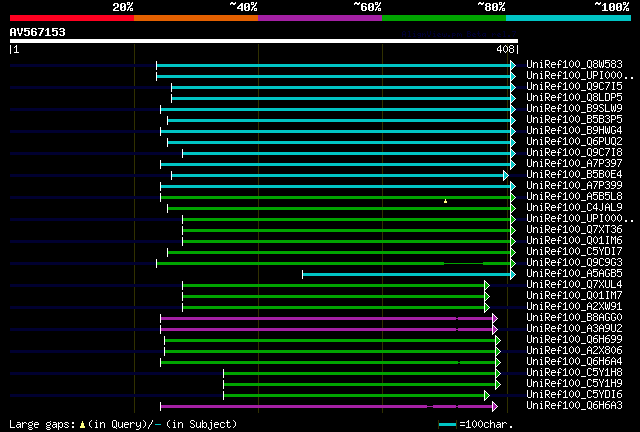Click the UniRef100_Q9C7I8 label
This screenshot has height=432, width=640.
tap(574, 153)
